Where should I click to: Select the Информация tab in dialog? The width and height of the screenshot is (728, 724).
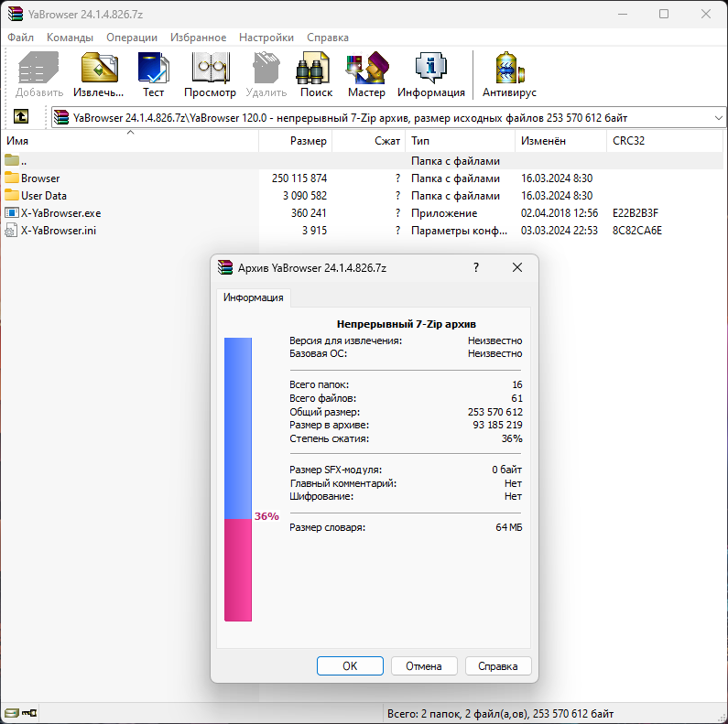[254, 297]
